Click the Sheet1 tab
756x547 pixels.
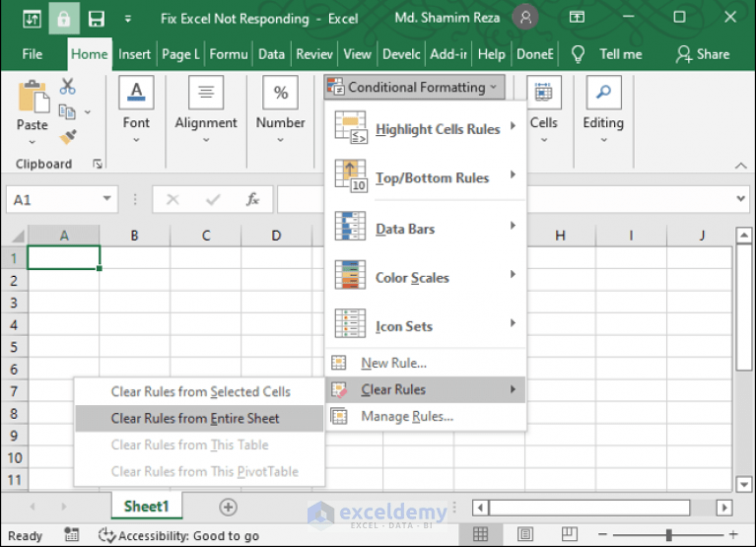(147, 507)
